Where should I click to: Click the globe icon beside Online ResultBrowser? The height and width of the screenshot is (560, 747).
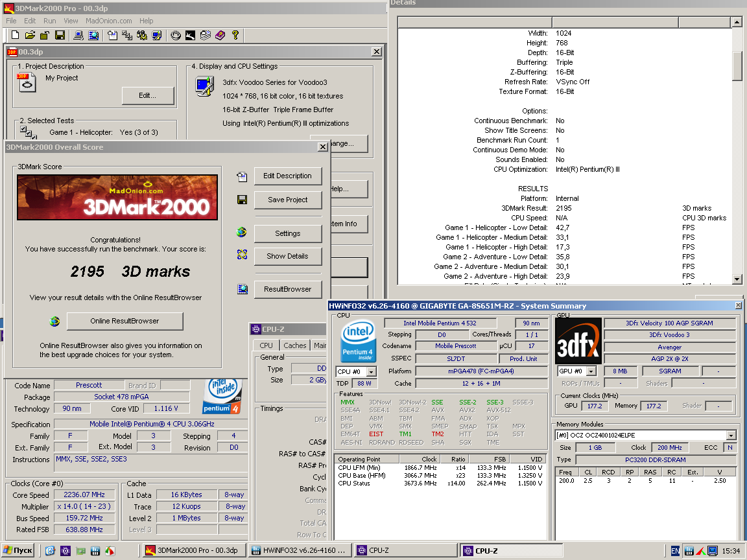pyautogui.click(x=54, y=321)
